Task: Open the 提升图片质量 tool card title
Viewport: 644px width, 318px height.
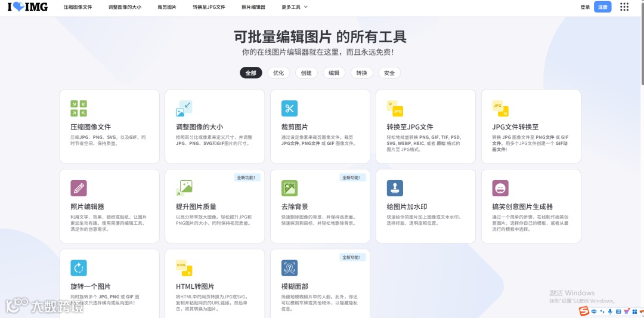Action: pos(196,206)
